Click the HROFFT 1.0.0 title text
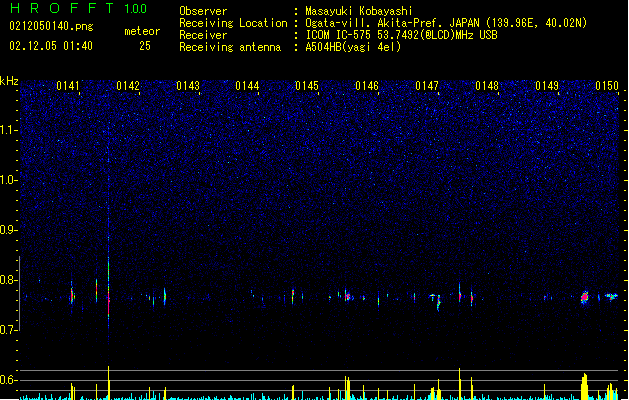The height and width of the screenshot is (400, 629). point(78,8)
